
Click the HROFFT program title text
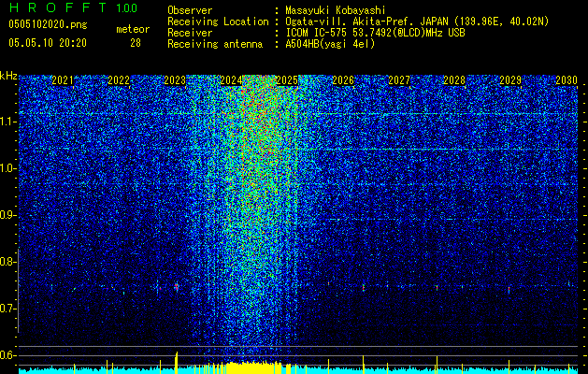pyautogui.click(x=58, y=7)
